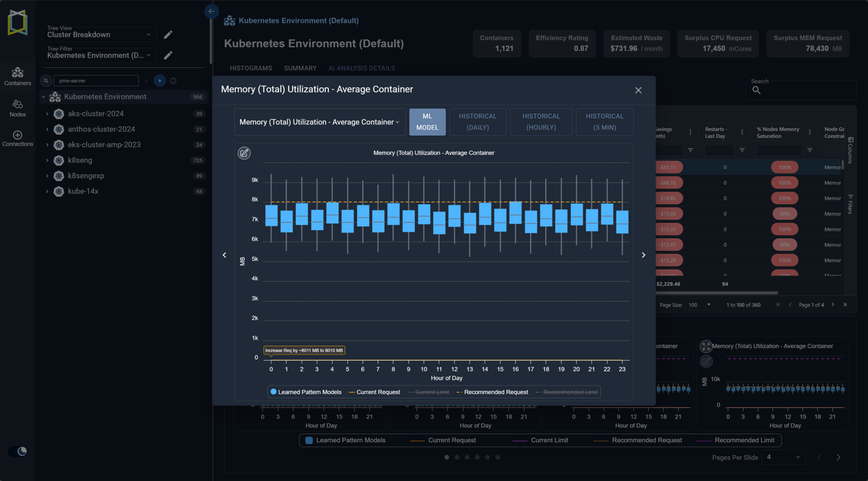Open the Nodes sidebar section
868x481 pixels.
click(17, 108)
